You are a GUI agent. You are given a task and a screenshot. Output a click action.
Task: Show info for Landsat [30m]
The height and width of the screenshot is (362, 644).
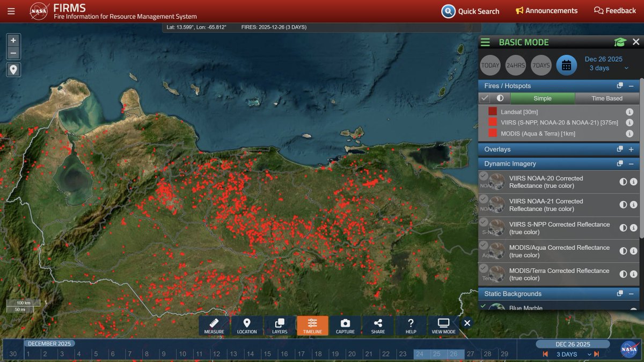tap(630, 112)
